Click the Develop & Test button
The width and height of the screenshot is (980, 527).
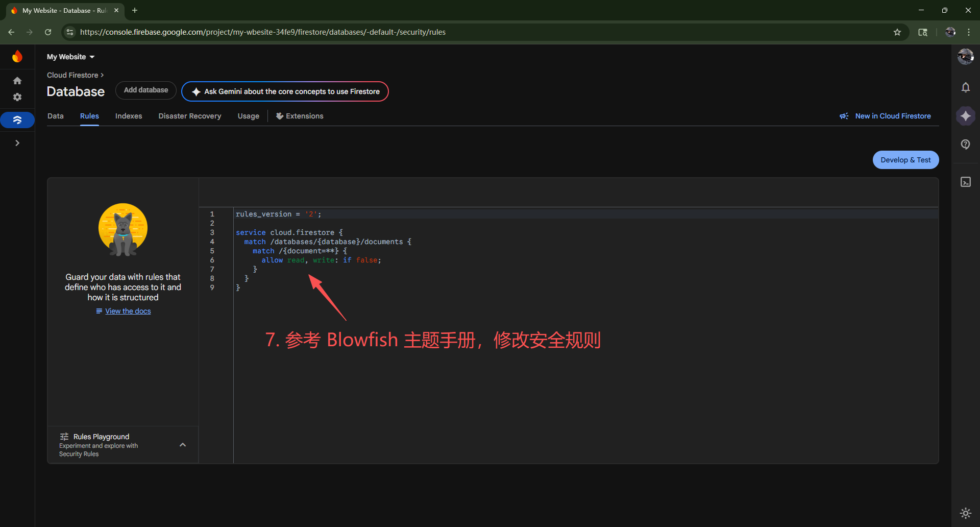(905, 160)
